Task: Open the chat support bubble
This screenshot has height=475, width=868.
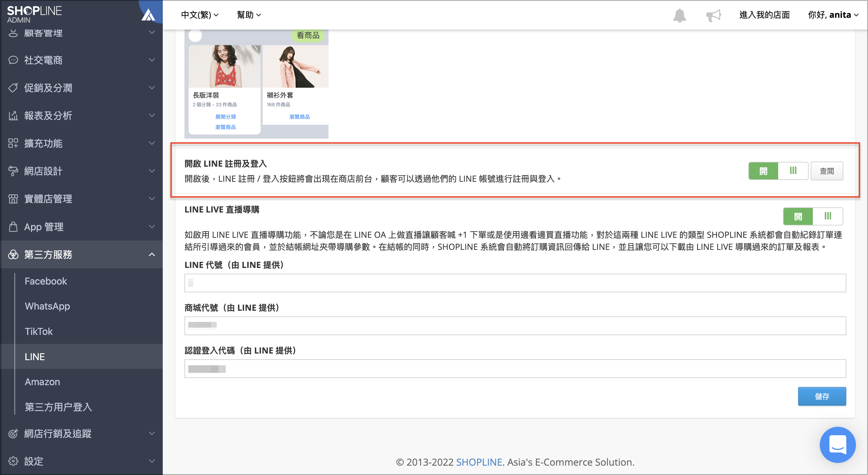Action: [x=837, y=444]
